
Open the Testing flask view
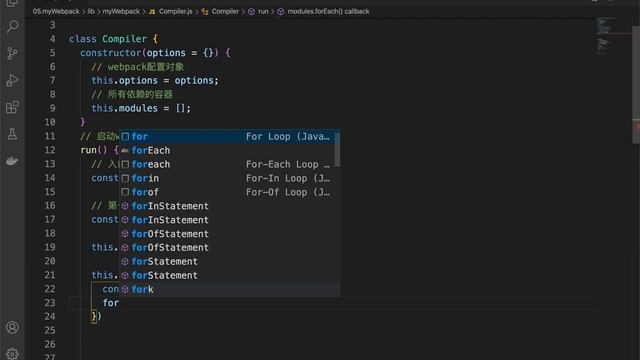[12, 133]
